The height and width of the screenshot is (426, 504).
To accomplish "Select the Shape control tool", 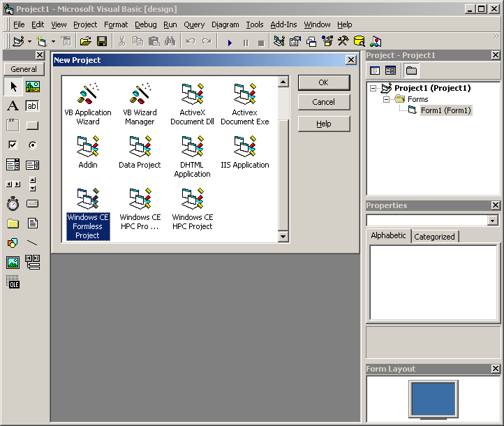I will pos(13,243).
